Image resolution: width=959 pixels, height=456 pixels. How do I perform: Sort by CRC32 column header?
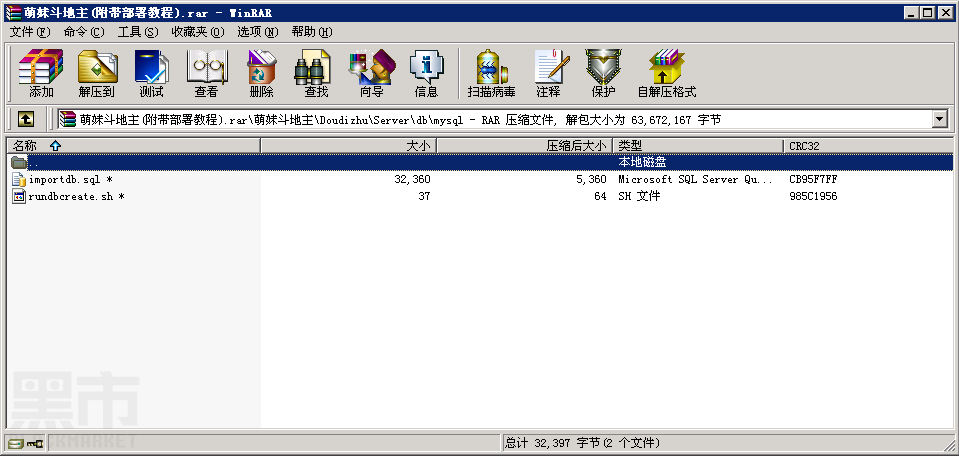coord(868,145)
